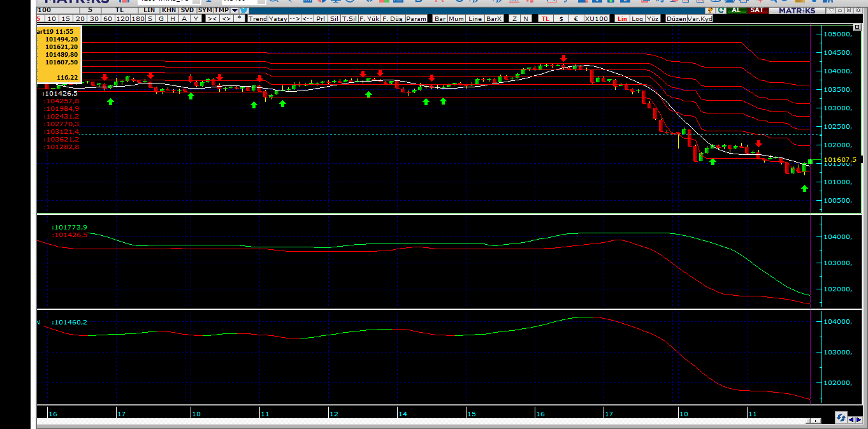Open the Düzen layout menu
The image size is (868, 429).
click(676, 18)
